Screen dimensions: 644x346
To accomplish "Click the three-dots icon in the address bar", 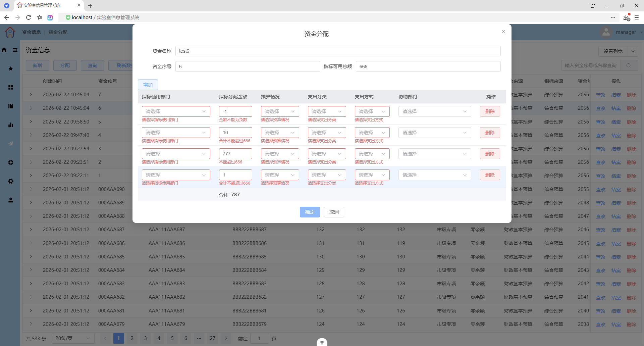I will pyautogui.click(x=613, y=17).
